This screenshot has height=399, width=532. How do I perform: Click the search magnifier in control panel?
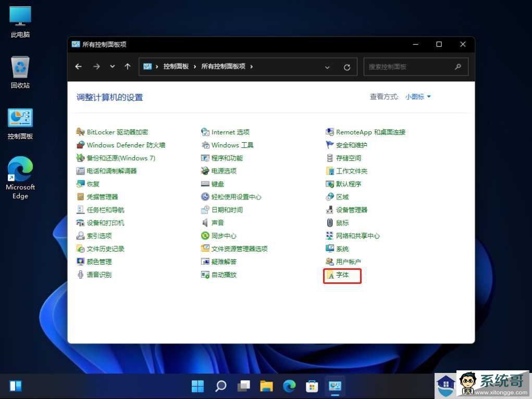pyautogui.click(x=458, y=67)
